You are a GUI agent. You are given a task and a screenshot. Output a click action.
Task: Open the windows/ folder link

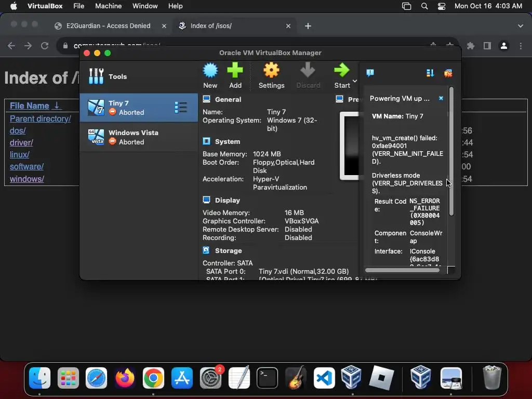27,179
